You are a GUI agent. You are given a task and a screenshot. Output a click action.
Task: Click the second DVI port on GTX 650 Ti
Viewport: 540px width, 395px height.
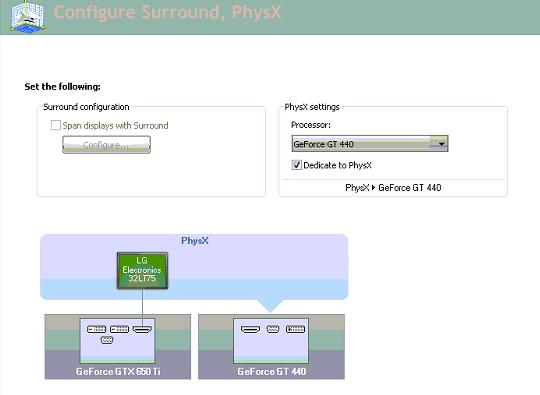119,330
